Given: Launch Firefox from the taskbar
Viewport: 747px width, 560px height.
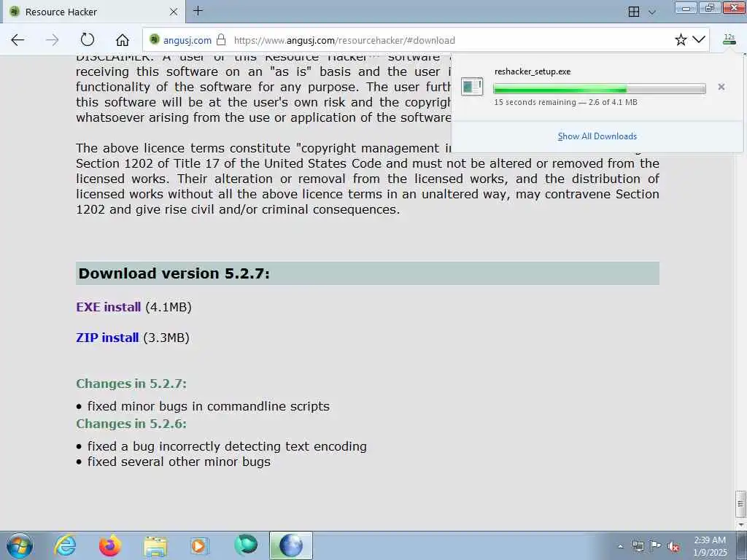Looking at the screenshot, I should click(x=109, y=545).
